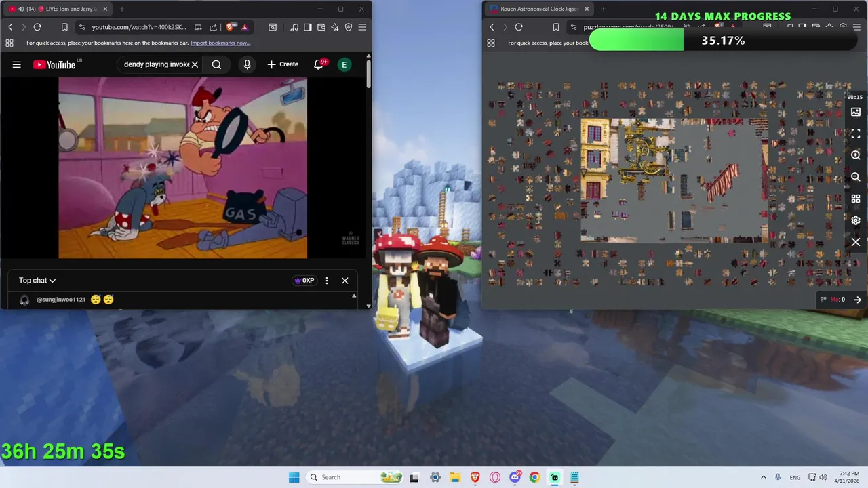View site settings in YouTube address bar

coord(82,27)
